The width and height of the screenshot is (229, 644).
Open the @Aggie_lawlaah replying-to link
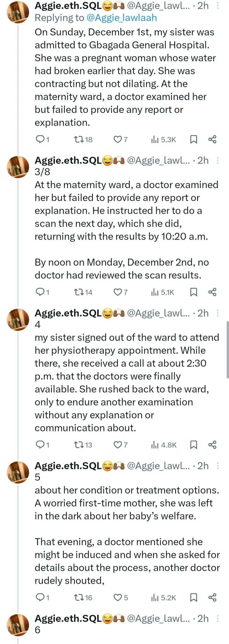point(121,18)
